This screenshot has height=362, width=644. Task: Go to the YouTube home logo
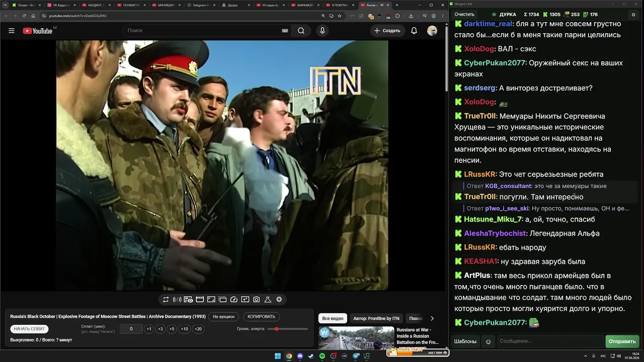[38, 31]
